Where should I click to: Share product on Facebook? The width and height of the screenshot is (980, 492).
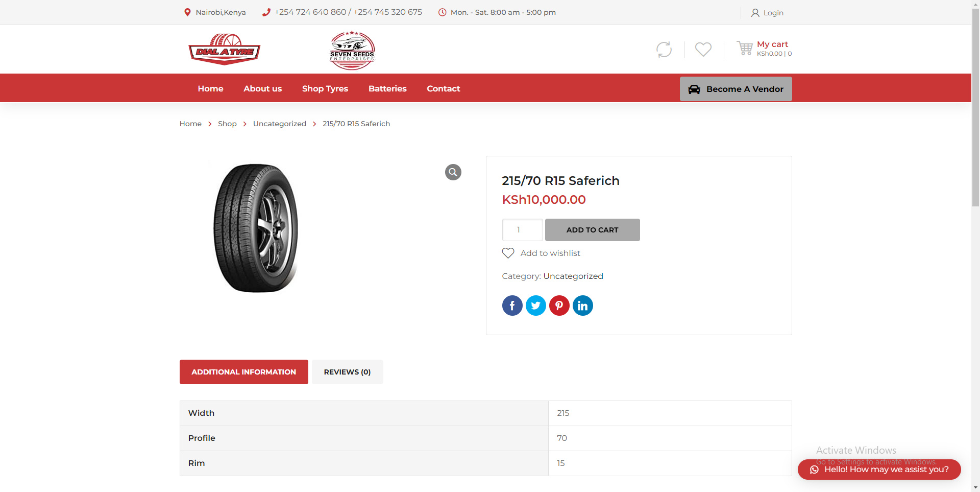[x=512, y=306]
